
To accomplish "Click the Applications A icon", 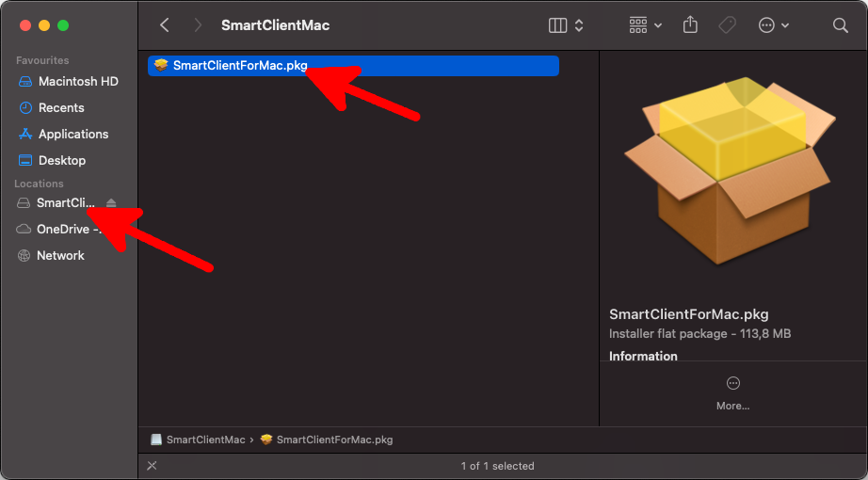I will pyautogui.click(x=25, y=134).
